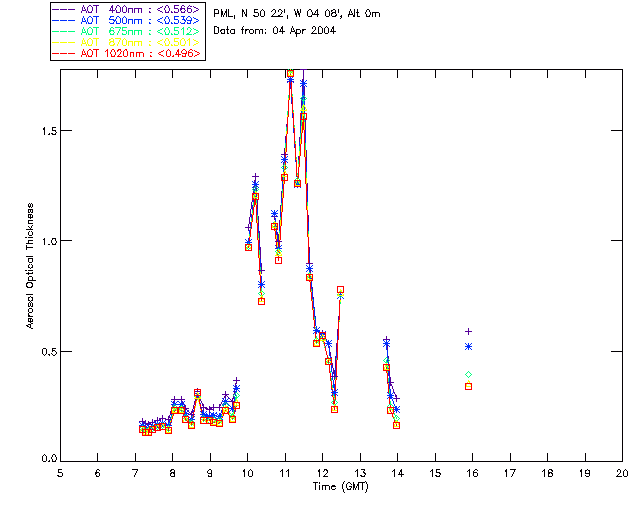Click the AOT 1020nm red legend entry
Image resolution: width=640 pixels, height=512 pixels.
point(127,53)
